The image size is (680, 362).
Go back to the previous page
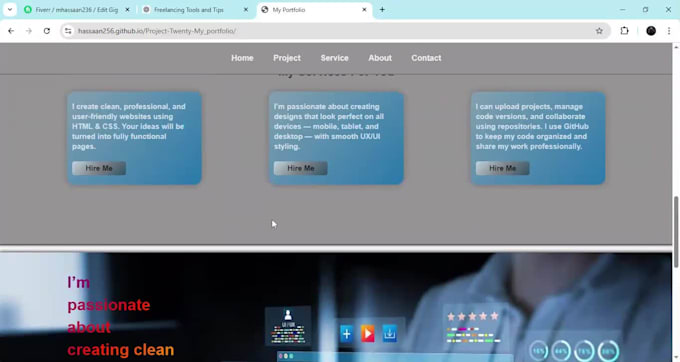tap(11, 31)
